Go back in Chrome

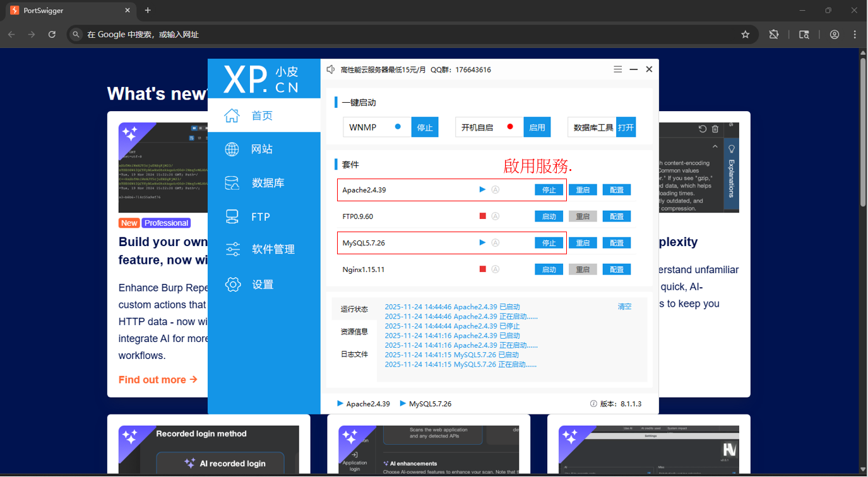pos(11,35)
